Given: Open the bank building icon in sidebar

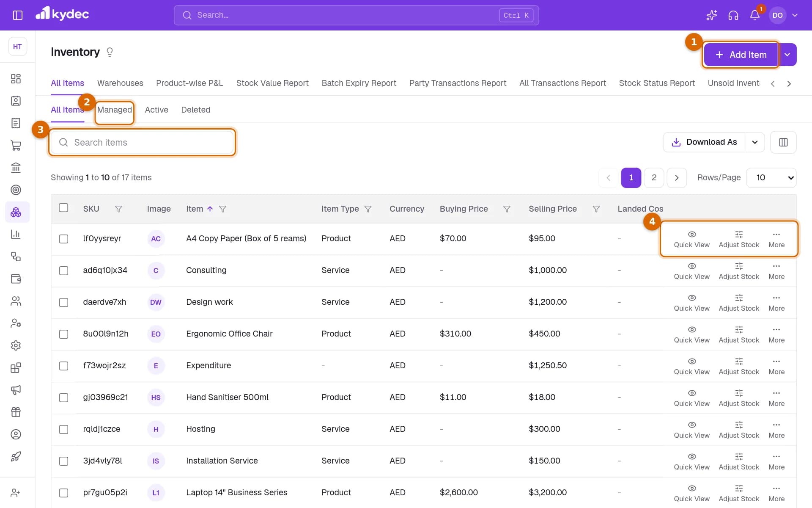Looking at the screenshot, I should (x=16, y=168).
